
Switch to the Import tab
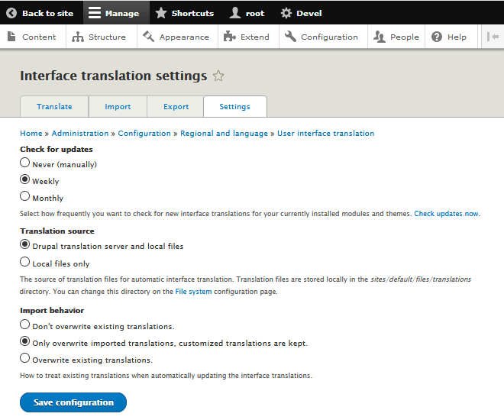[118, 107]
